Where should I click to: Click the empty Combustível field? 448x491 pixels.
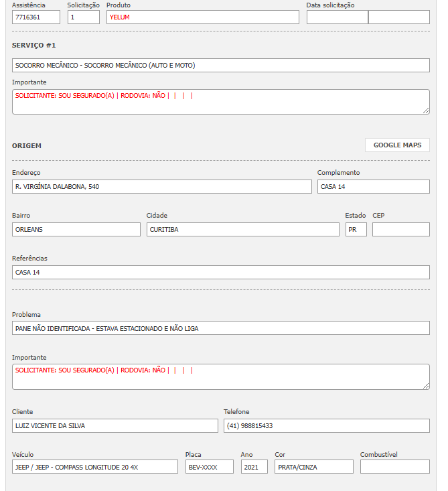[394, 467]
